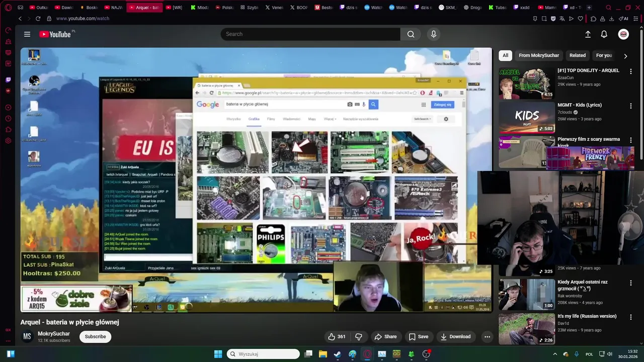Open browser downloads arrow icon

611,19
